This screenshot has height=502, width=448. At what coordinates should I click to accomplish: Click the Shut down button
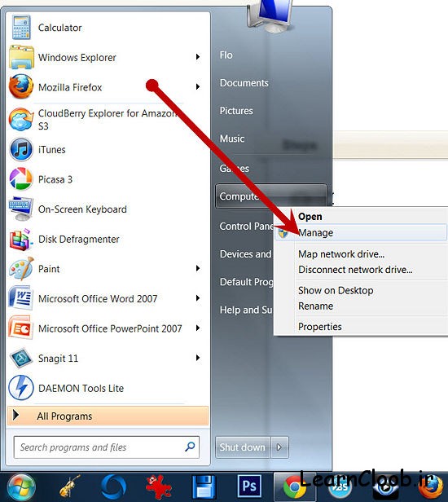pos(243,447)
